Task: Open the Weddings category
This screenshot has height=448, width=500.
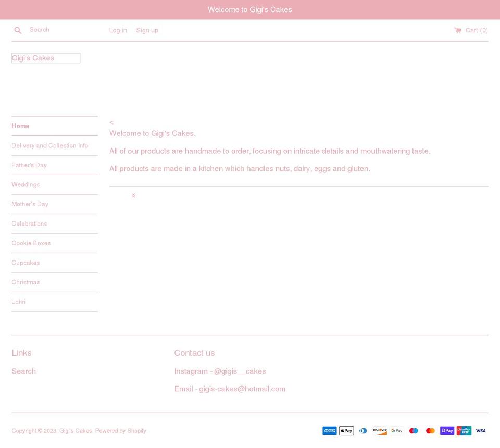Action: point(26,184)
